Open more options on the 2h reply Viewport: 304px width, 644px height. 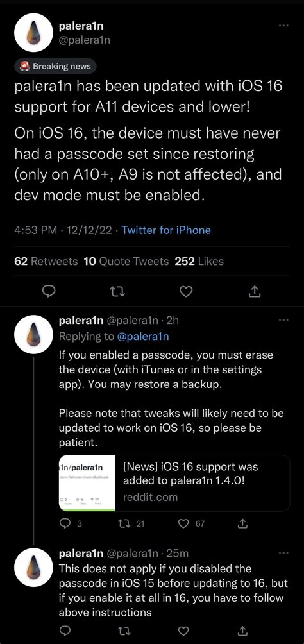tap(283, 320)
